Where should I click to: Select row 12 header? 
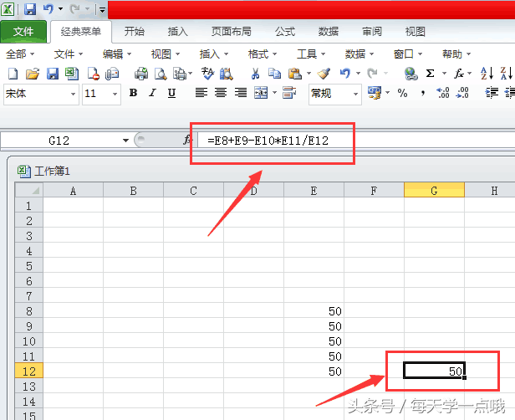tap(29, 371)
